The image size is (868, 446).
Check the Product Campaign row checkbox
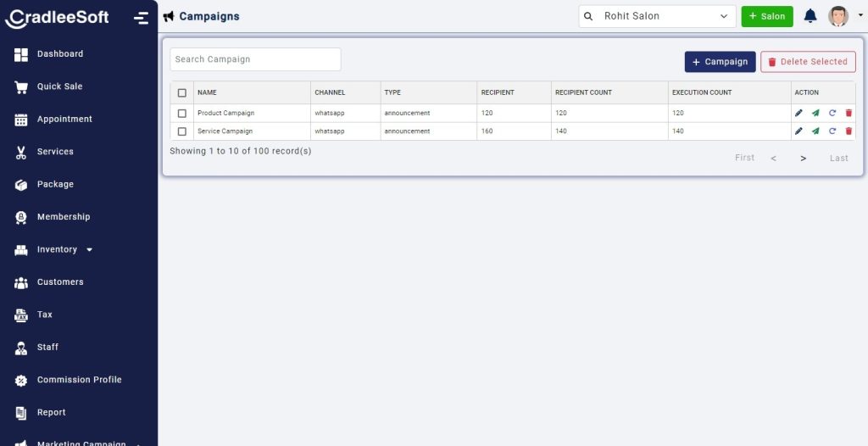point(181,113)
